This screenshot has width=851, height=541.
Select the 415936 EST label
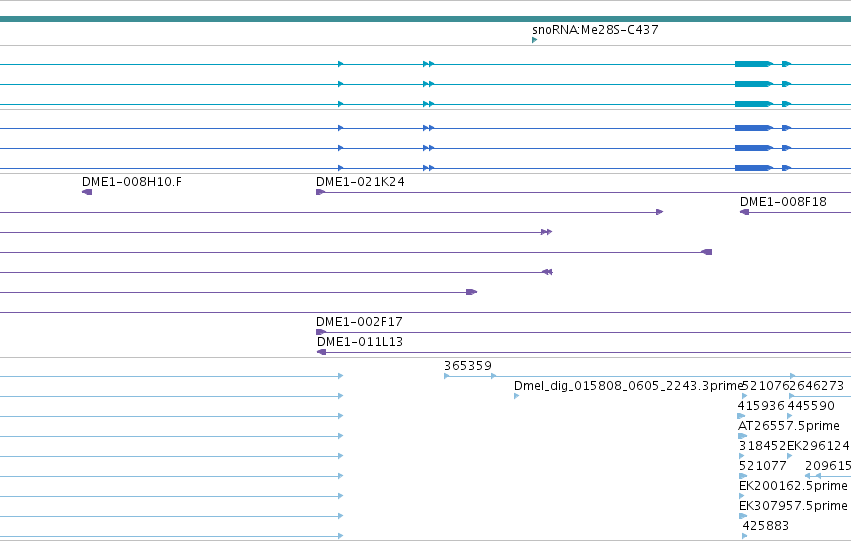point(761,406)
